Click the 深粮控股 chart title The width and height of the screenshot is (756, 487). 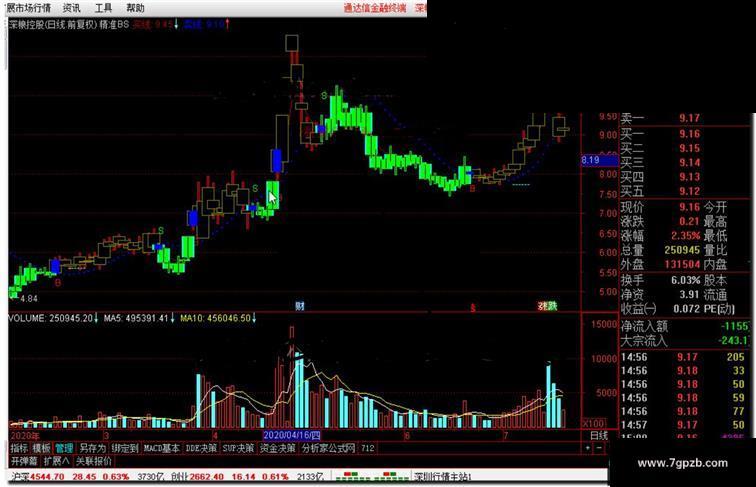coord(28,24)
